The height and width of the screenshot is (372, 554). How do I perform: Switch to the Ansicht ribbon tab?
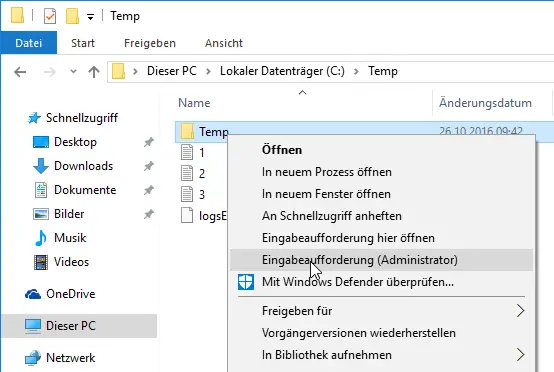[224, 43]
